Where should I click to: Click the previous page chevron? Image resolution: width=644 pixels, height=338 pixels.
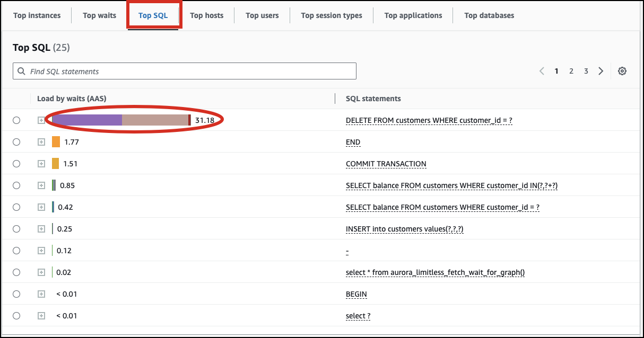click(x=542, y=70)
